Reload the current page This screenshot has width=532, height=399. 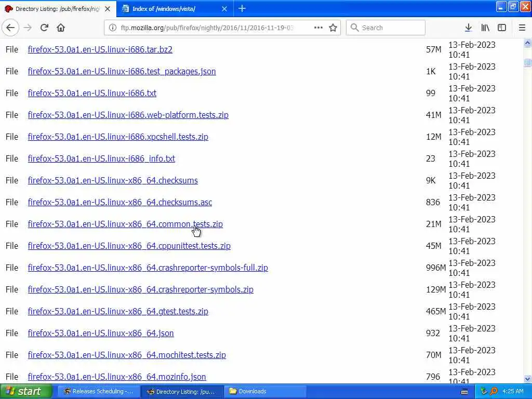44,28
